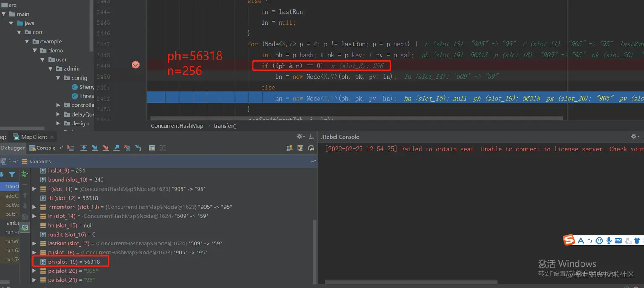
Task: Expand the <monitor> (slot_13) variable
Action: click(x=34, y=207)
